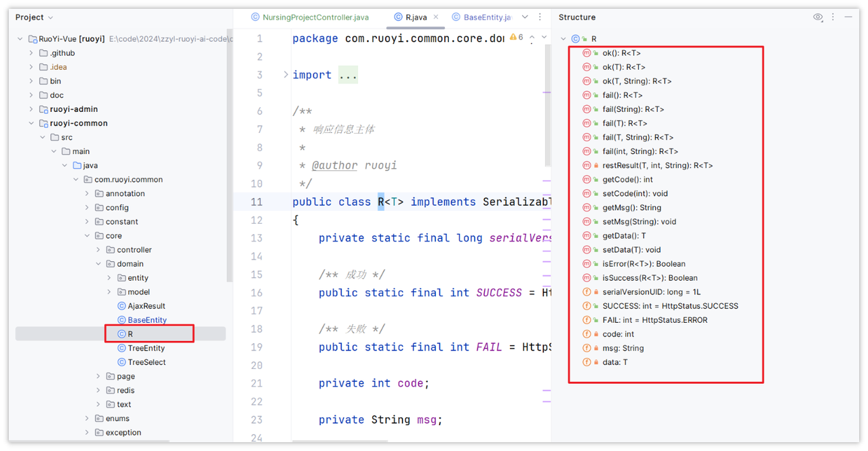The height and width of the screenshot is (451, 868).
Task: Open the Structure panel view options eye icon
Action: [818, 17]
